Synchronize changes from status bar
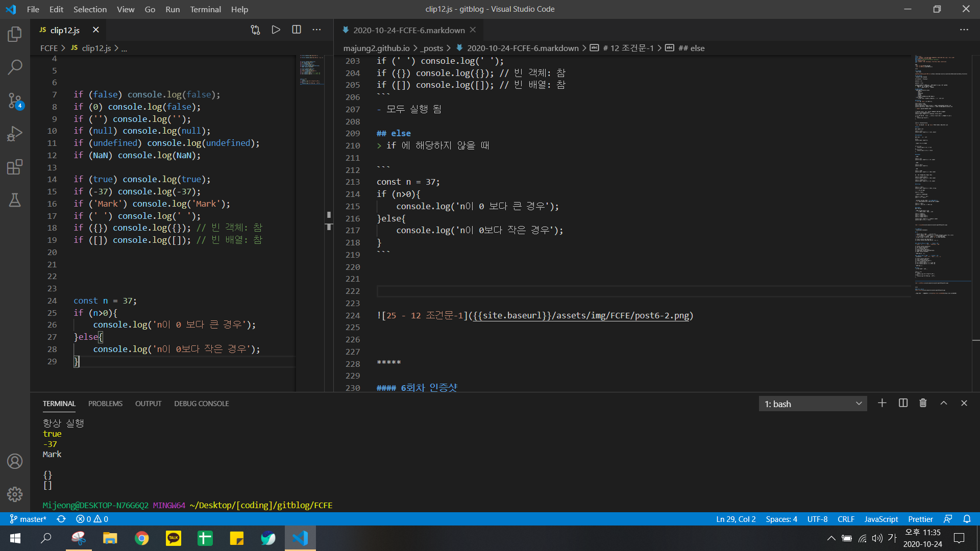This screenshot has width=980, height=551. (x=61, y=519)
